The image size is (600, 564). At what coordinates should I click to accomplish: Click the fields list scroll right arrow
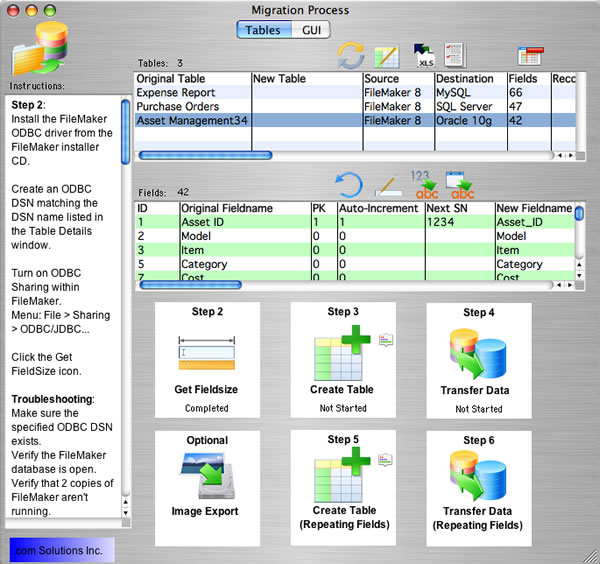(x=570, y=285)
